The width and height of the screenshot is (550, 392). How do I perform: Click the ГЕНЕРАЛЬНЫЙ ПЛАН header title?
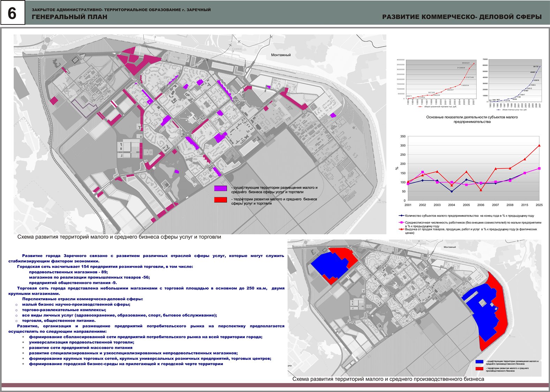69,17
